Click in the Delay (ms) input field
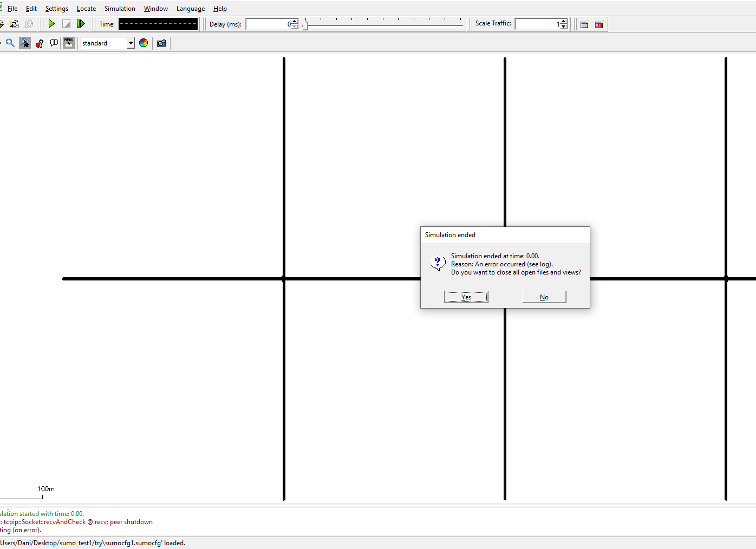Viewport: 756px width, 549px height. coord(269,24)
